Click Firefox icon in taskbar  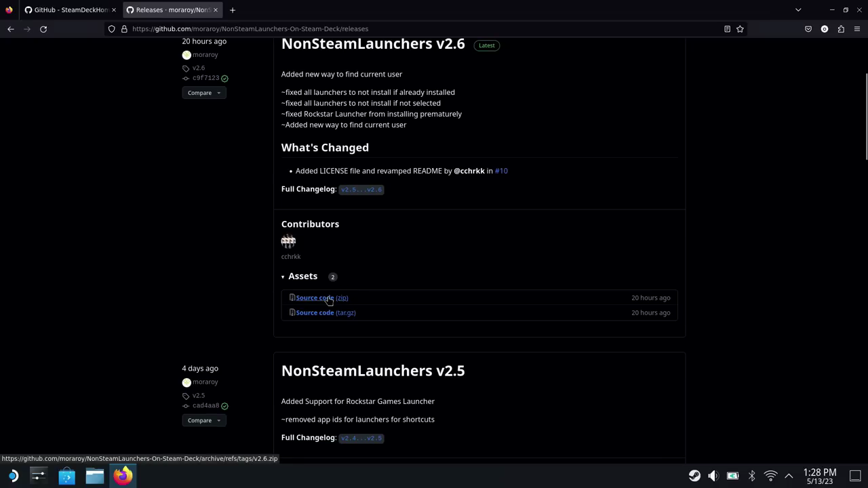click(123, 476)
